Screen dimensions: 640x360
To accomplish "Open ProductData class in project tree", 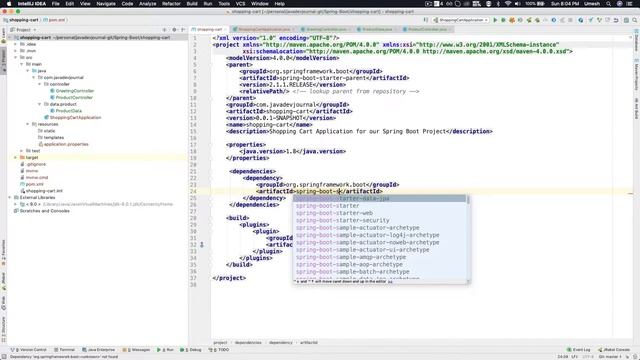I will tap(69, 111).
